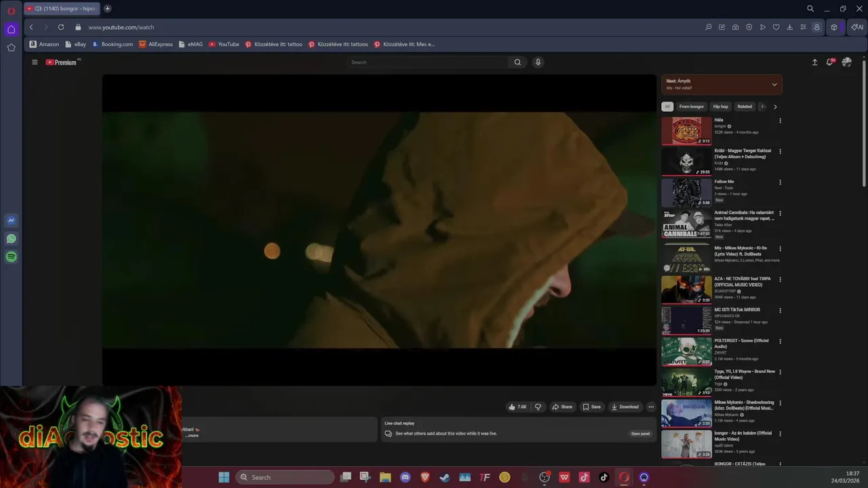868x488 pixels.
Task: Select the From bongor filter chip
Action: tap(692, 106)
